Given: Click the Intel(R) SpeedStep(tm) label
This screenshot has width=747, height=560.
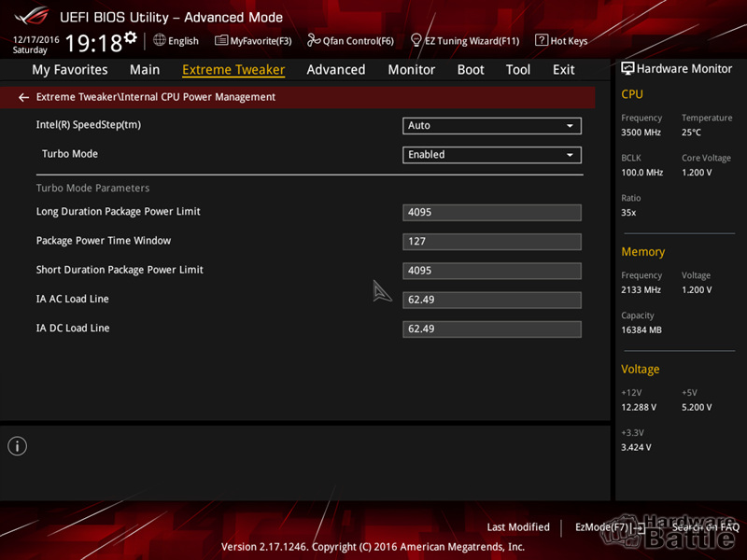Looking at the screenshot, I should pos(89,125).
